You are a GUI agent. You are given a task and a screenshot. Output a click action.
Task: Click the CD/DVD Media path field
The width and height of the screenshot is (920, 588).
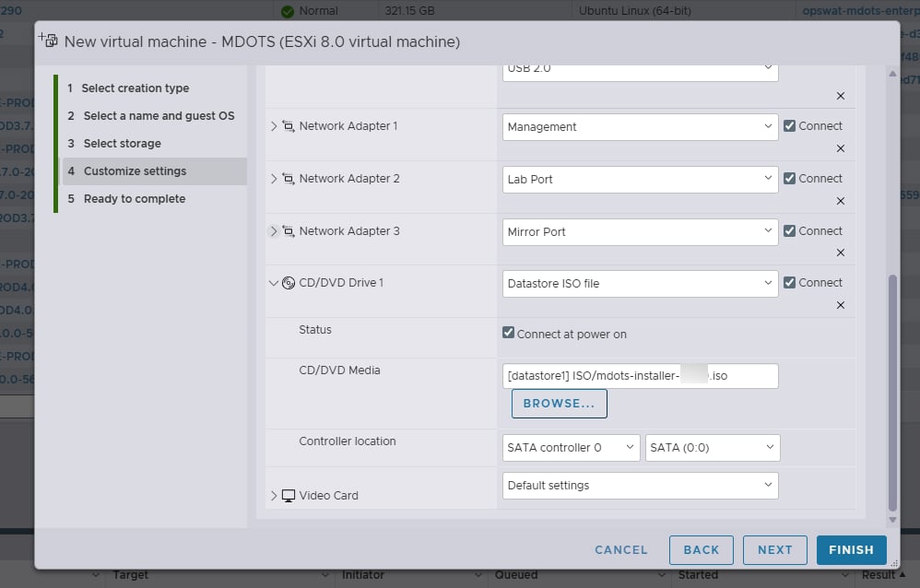point(640,376)
